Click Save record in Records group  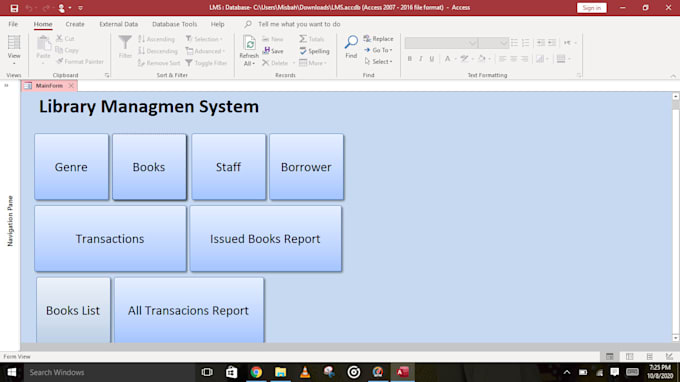pos(273,51)
